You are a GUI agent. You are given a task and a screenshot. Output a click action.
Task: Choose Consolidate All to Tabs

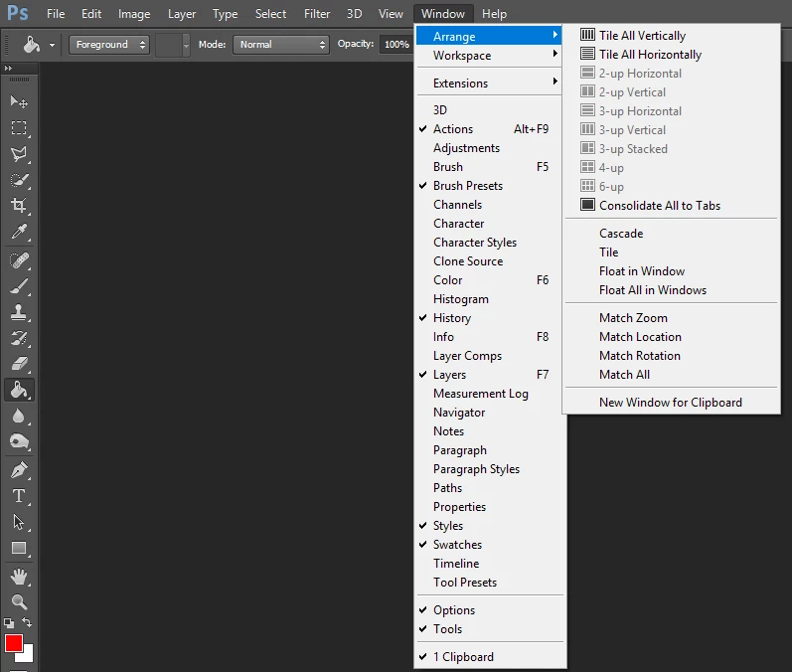[671, 205]
